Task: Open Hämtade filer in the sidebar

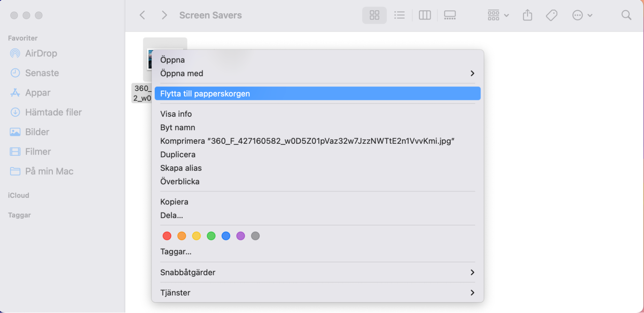Action: tap(46, 112)
